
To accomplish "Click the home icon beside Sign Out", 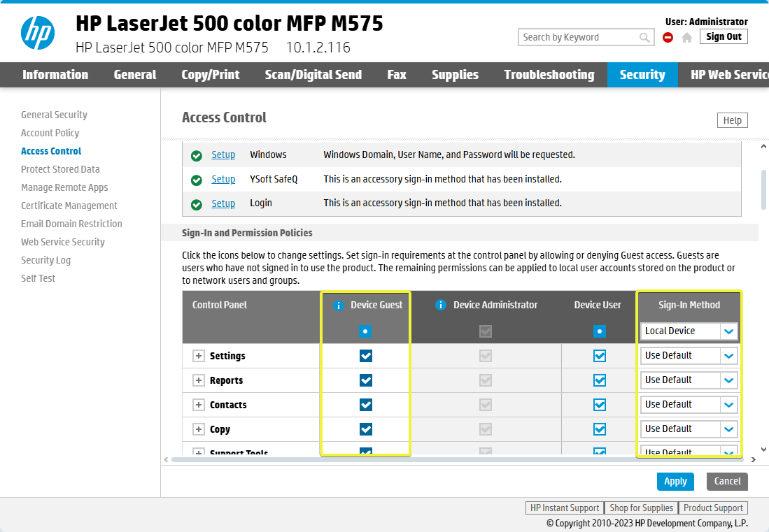I will (687, 38).
